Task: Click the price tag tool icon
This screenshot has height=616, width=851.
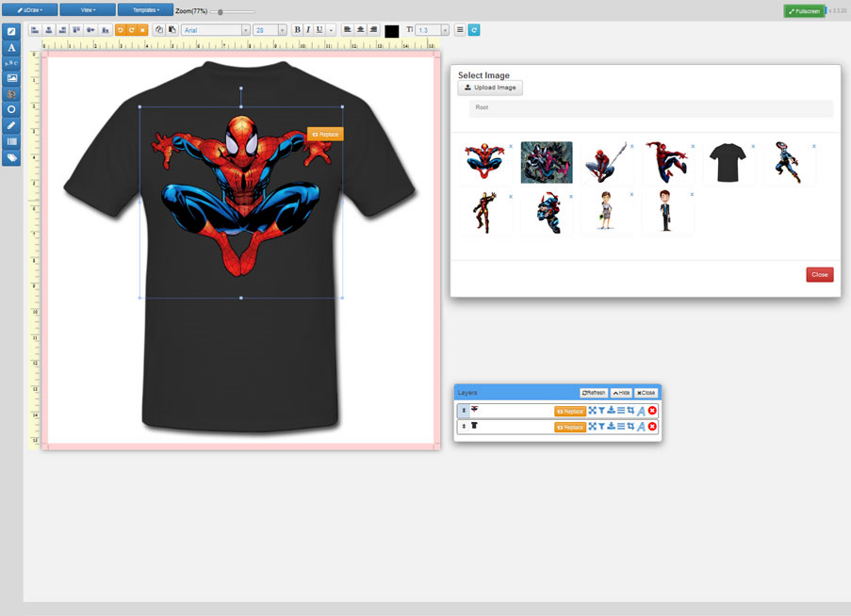Action: 11,157
